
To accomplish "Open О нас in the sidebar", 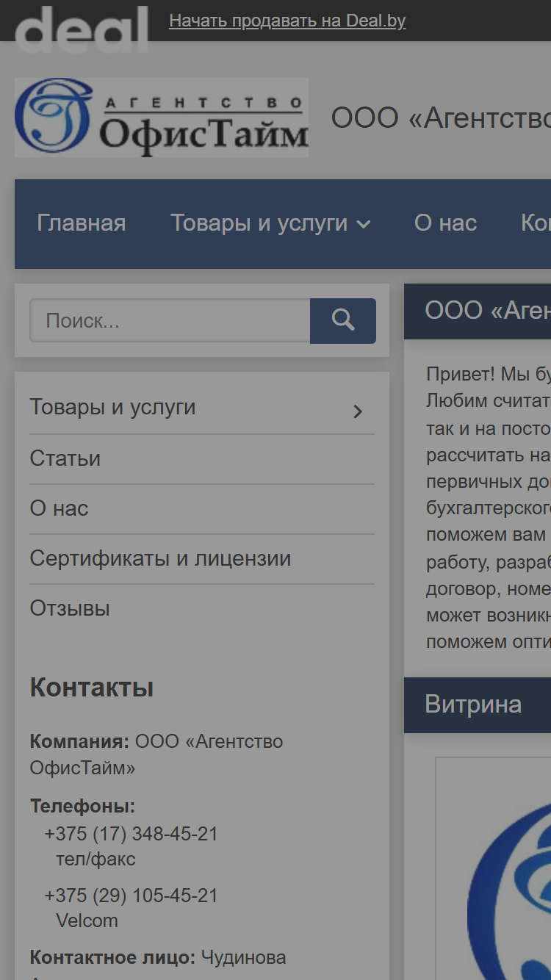I will coord(59,508).
